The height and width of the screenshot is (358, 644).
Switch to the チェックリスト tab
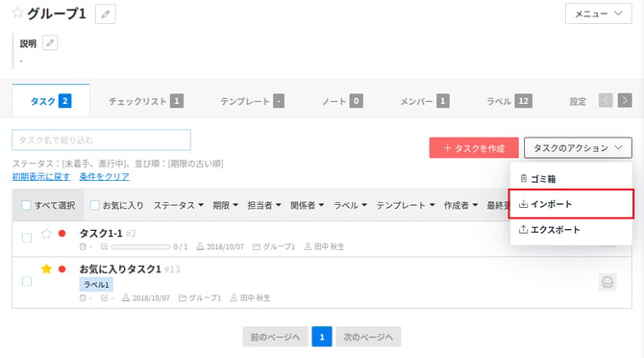pyautogui.click(x=145, y=101)
